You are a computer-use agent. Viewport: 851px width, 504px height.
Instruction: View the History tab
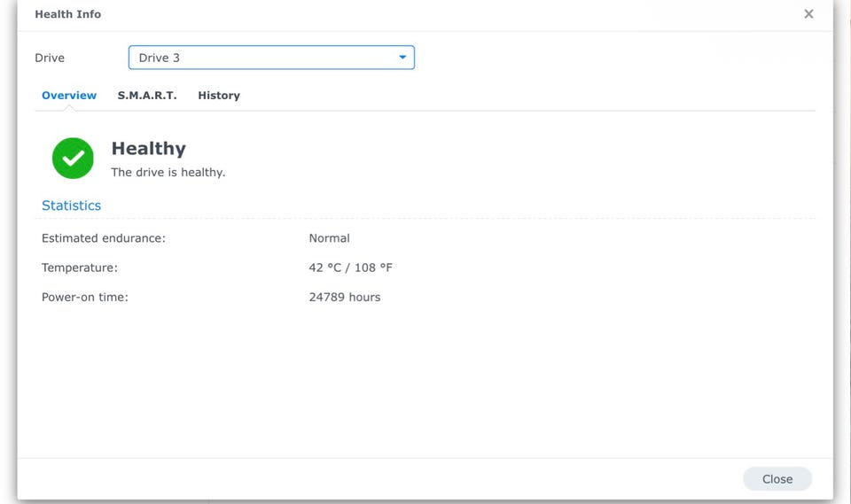pyautogui.click(x=219, y=96)
